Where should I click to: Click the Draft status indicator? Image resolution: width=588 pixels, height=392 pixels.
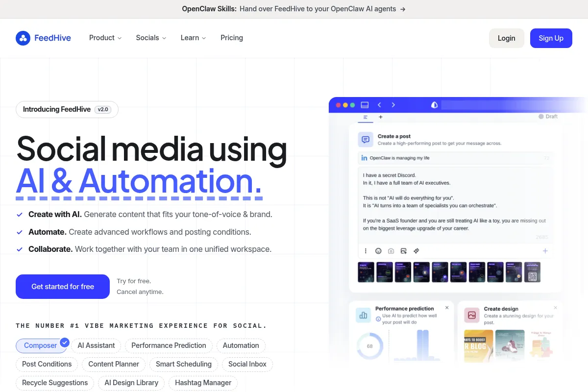coord(548,117)
